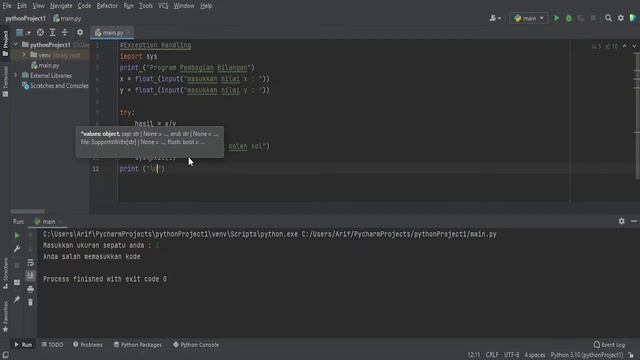
Task: Open the File menu
Action: [x=7, y=6]
